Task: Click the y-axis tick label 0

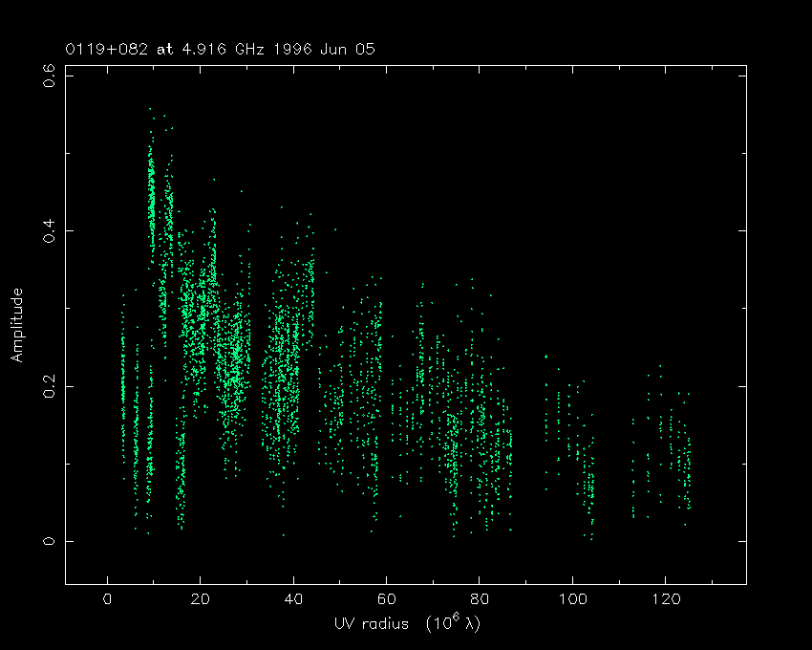Action: click(48, 541)
